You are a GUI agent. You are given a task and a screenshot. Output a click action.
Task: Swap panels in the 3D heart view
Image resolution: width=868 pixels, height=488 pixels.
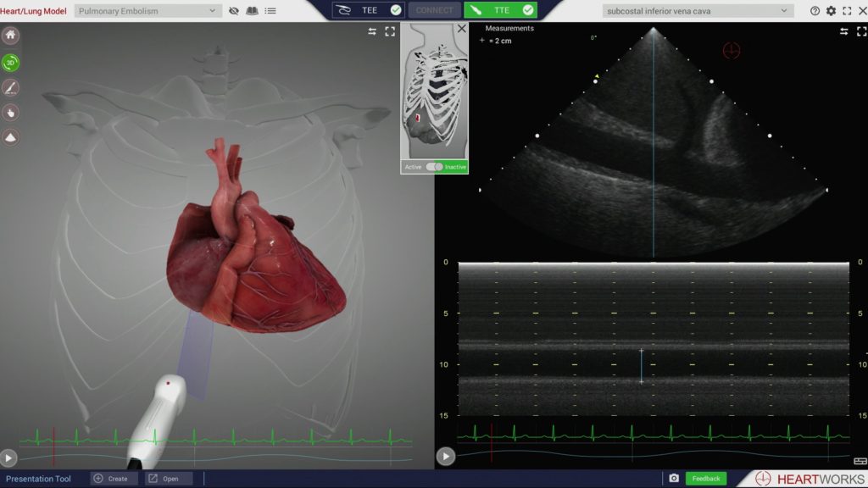pyautogui.click(x=372, y=31)
